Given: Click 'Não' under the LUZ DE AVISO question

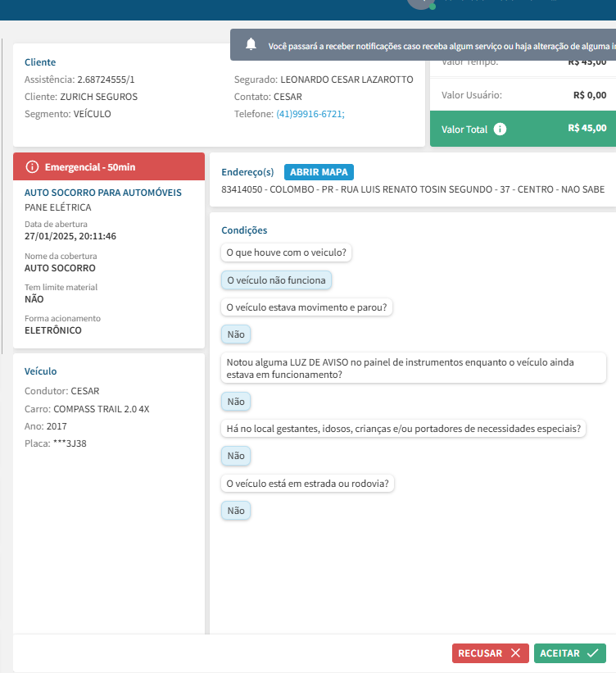Looking at the screenshot, I should tap(236, 402).
